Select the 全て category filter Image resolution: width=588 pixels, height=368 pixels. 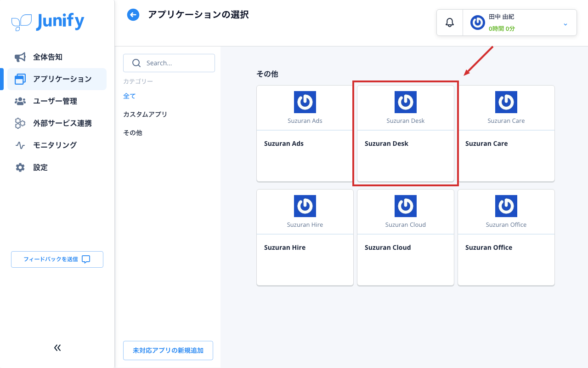coord(130,96)
